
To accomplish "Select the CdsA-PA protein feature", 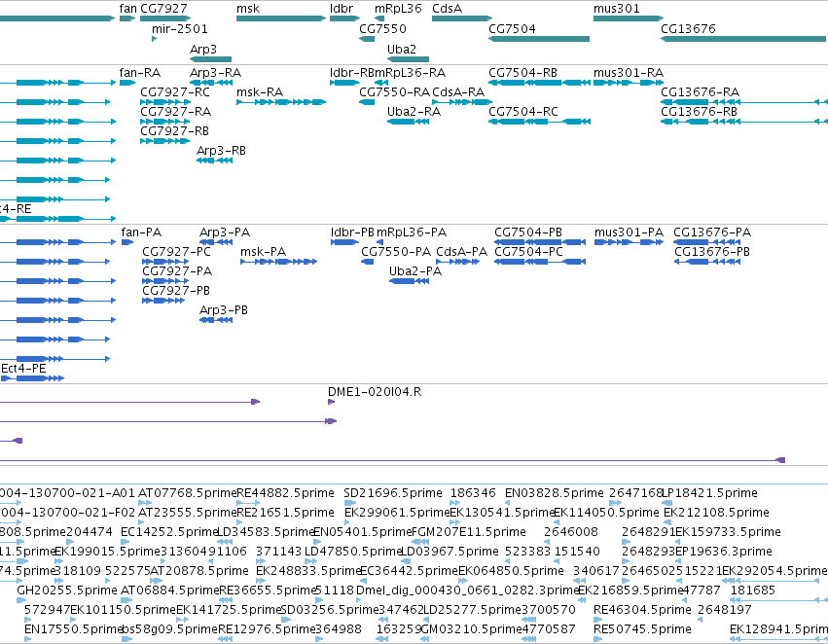I will pos(458,262).
